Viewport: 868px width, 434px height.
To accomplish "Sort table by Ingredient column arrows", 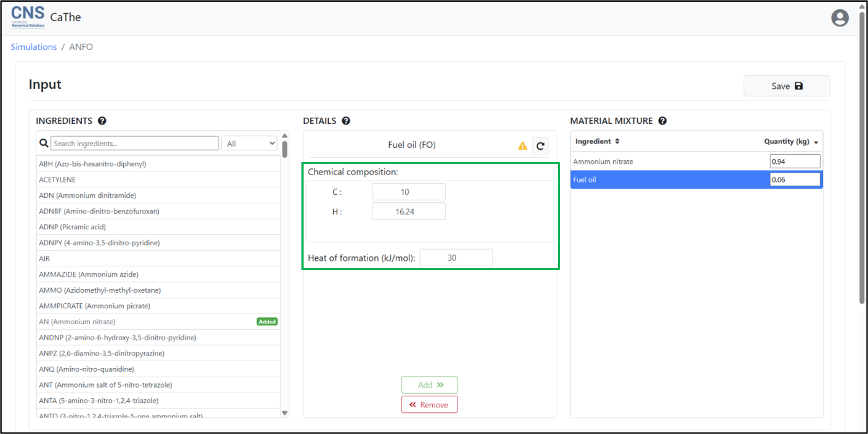I will [x=617, y=141].
